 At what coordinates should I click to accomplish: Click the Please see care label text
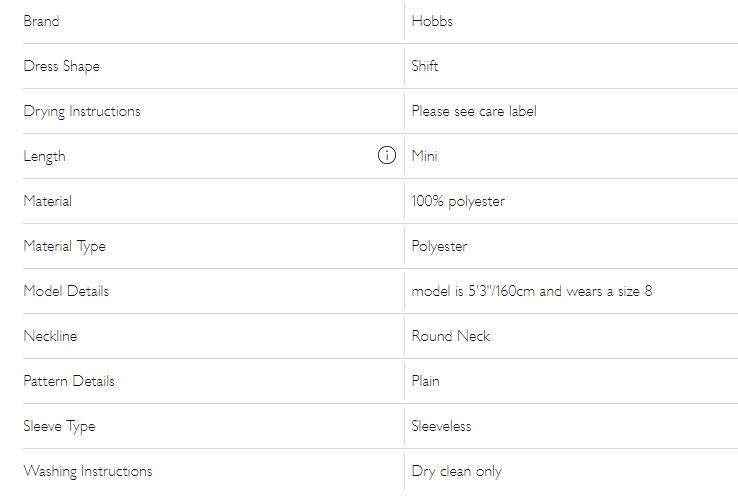click(x=474, y=111)
